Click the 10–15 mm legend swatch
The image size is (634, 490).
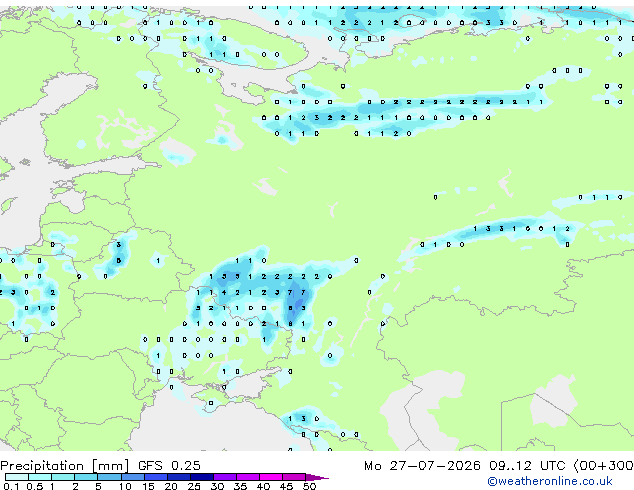click(x=133, y=477)
